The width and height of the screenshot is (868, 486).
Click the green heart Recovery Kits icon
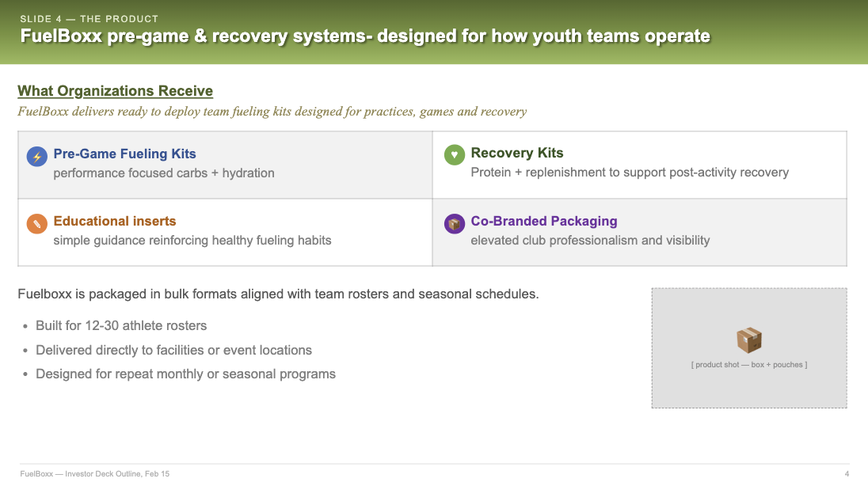click(455, 155)
